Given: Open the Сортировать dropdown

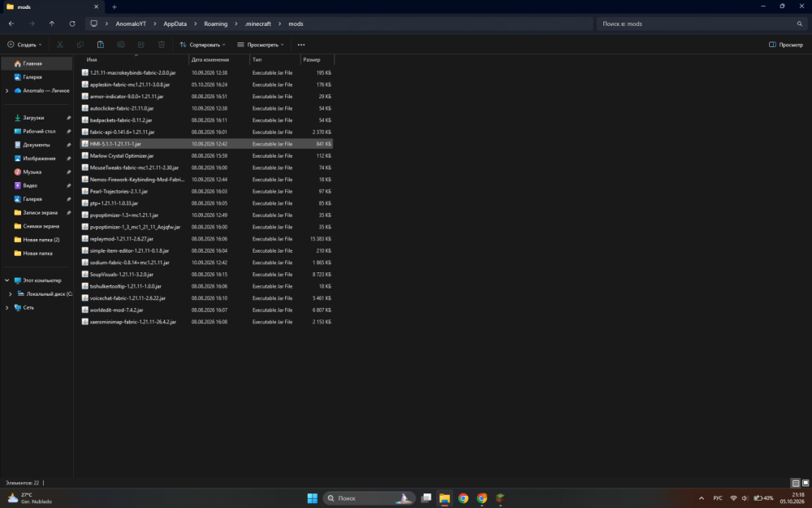Looking at the screenshot, I should click(x=202, y=45).
